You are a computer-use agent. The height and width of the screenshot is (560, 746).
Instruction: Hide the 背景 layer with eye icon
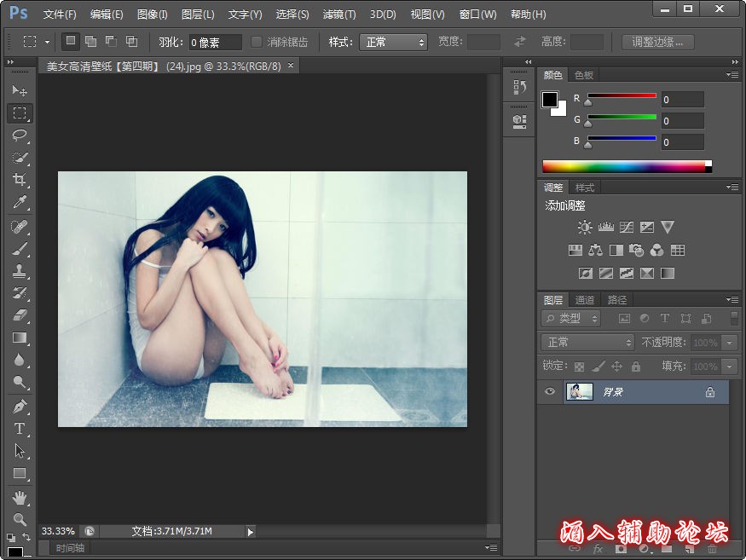point(550,392)
